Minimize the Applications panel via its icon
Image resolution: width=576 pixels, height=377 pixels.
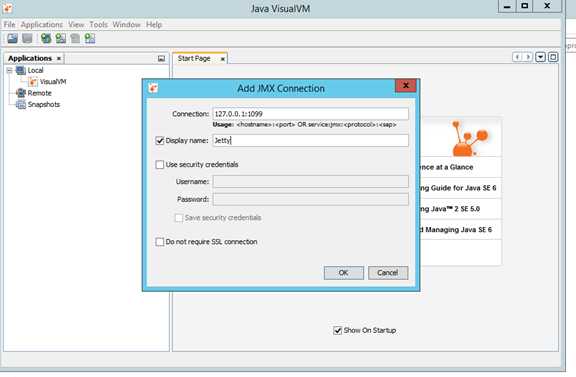point(161,58)
